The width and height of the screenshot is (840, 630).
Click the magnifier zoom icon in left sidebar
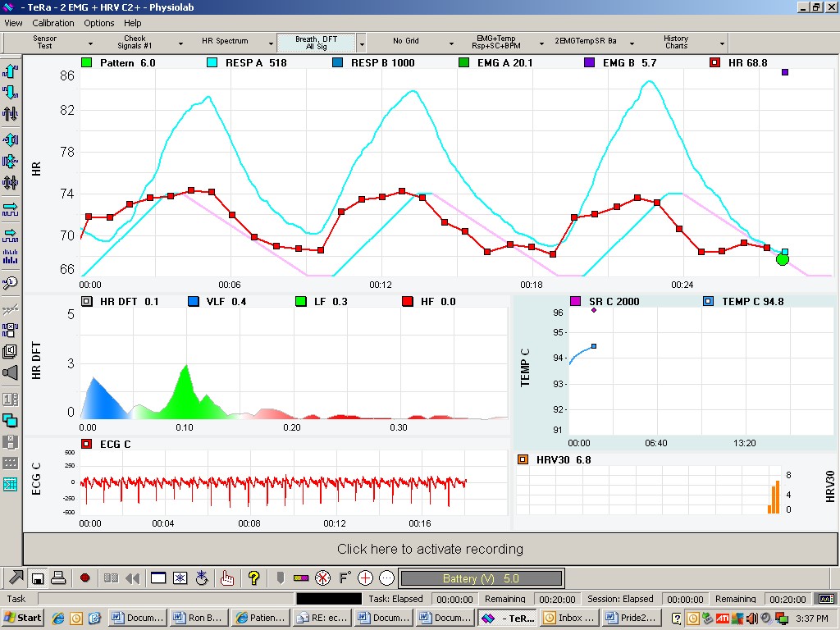tap(10, 283)
